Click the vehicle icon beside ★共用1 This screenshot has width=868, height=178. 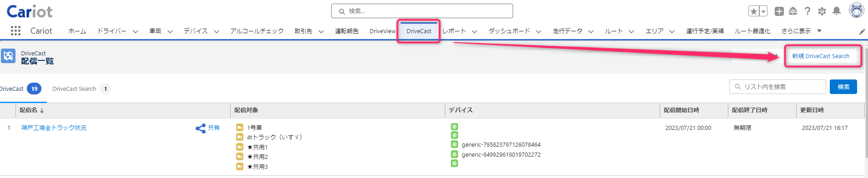click(240, 147)
